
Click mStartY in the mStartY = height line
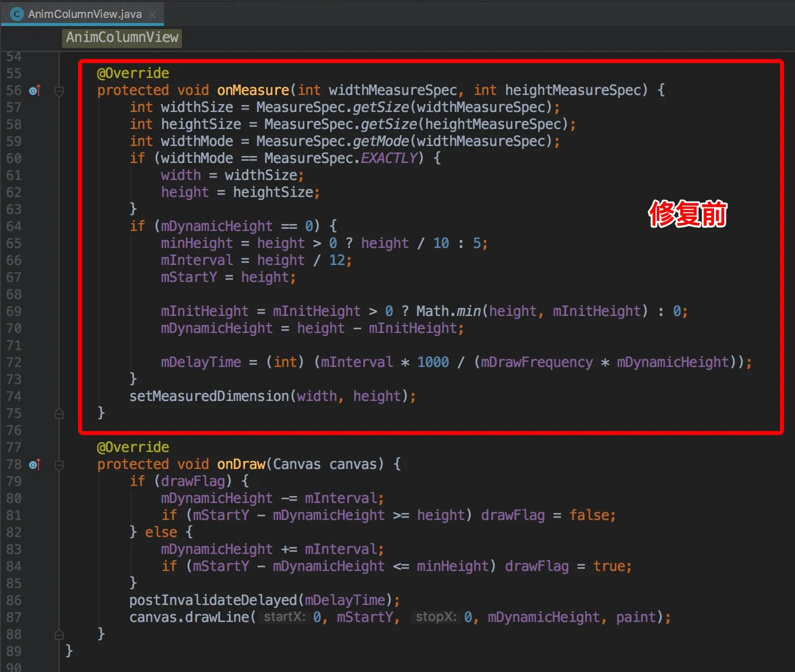click(x=189, y=277)
